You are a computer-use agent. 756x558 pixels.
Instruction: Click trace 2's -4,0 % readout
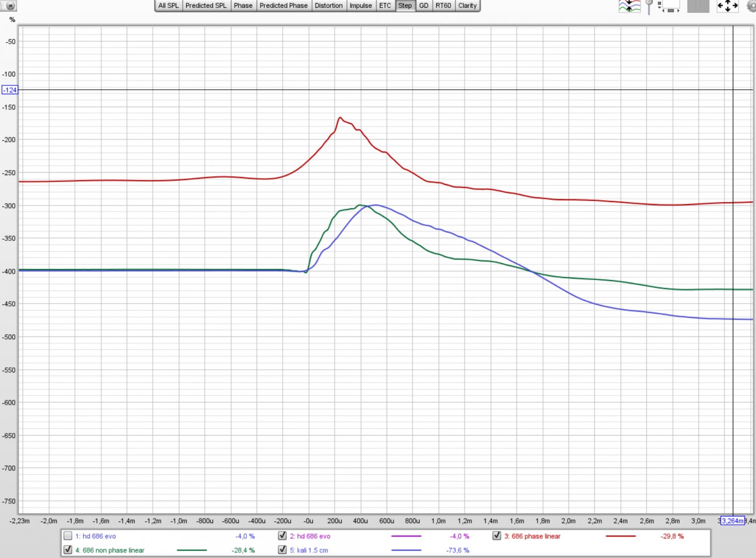pyautogui.click(x=460, y=536)
